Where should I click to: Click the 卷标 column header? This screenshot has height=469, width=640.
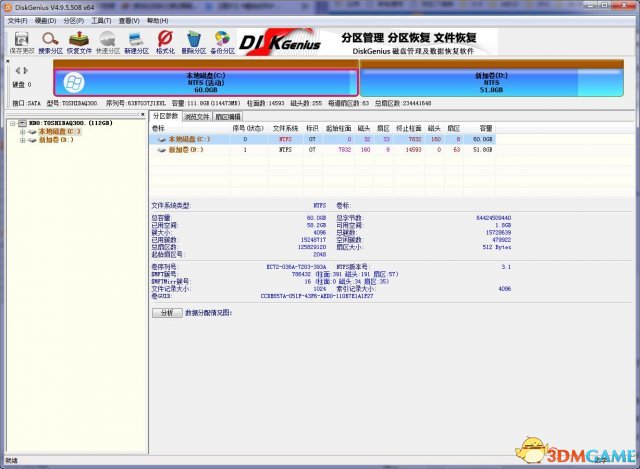coord(190,129)
